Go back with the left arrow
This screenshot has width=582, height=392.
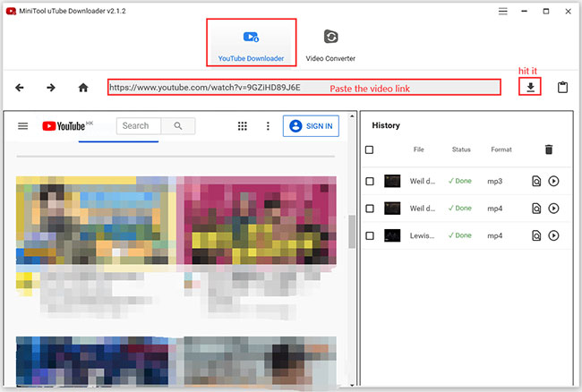click(x=20, y=88)
